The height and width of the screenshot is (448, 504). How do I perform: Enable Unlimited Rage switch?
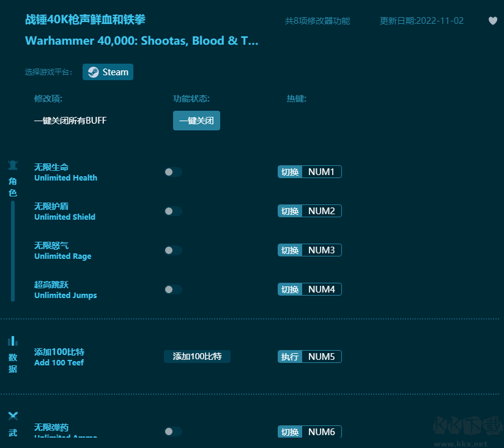click(173, 250)
